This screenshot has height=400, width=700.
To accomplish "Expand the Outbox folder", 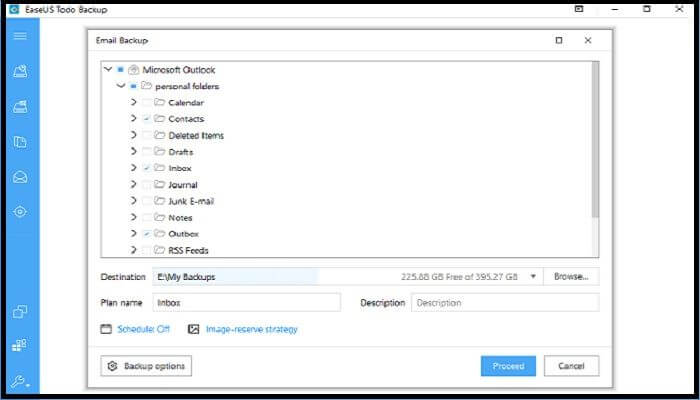I will pyautogui.click(x=133, y=233).
